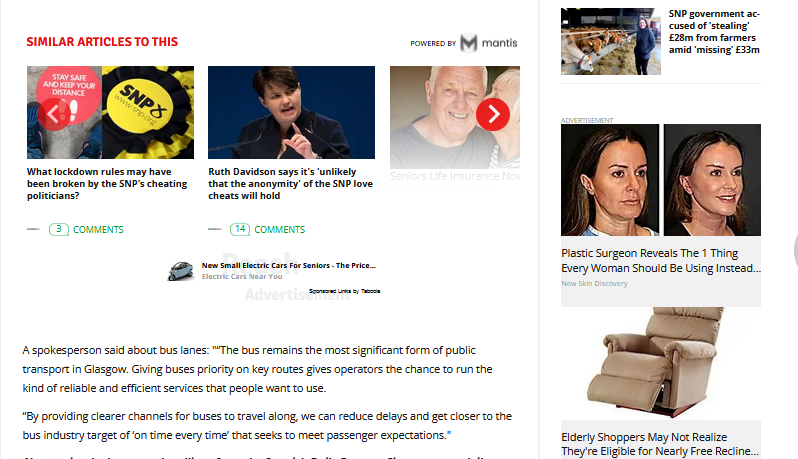
Task: Click the 3 comments bubble icon
Action: click(59, 229)
